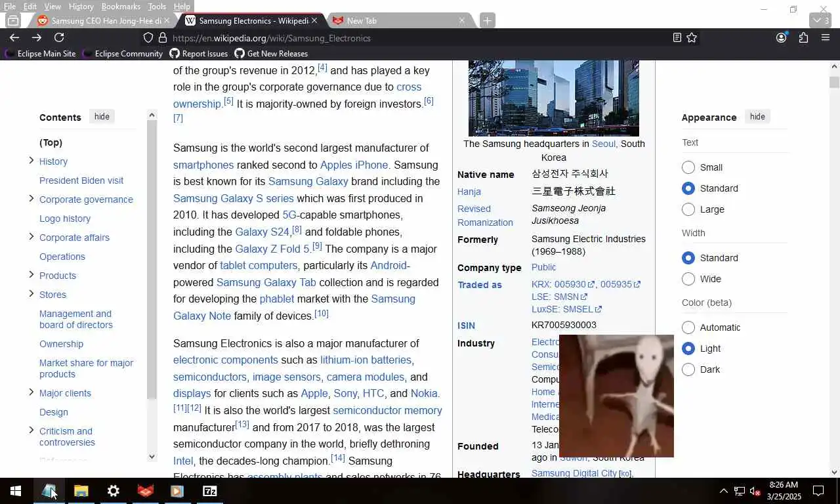Image resolution: width=840 pixels, height=504 pixels.
Task: Open the account profile menu
Action: (781, 38)
